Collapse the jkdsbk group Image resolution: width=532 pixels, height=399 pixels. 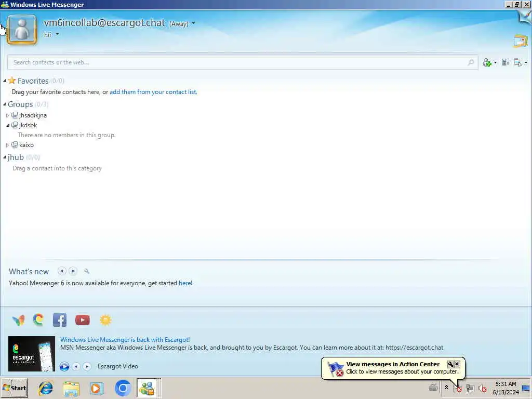[7, 125]
